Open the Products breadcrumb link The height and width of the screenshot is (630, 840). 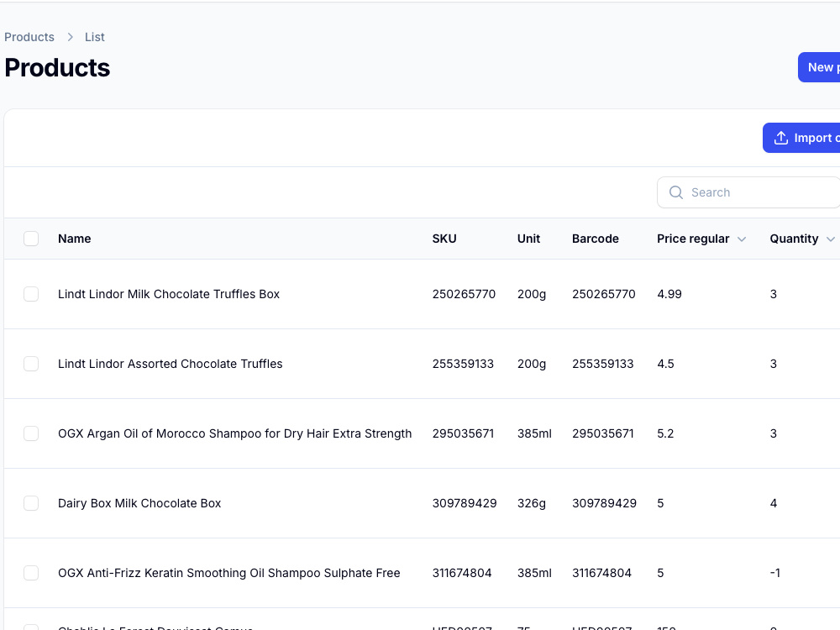(x=29, y=37)
